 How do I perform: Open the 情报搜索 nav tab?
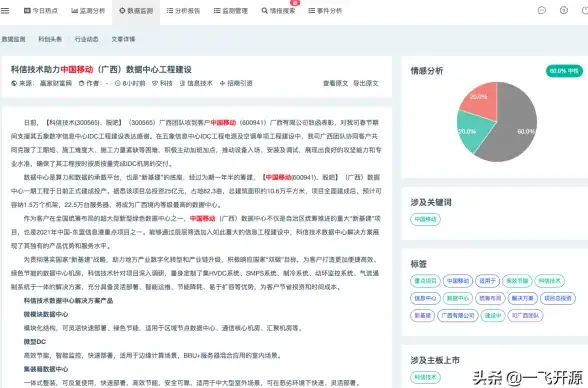[278, 11]
